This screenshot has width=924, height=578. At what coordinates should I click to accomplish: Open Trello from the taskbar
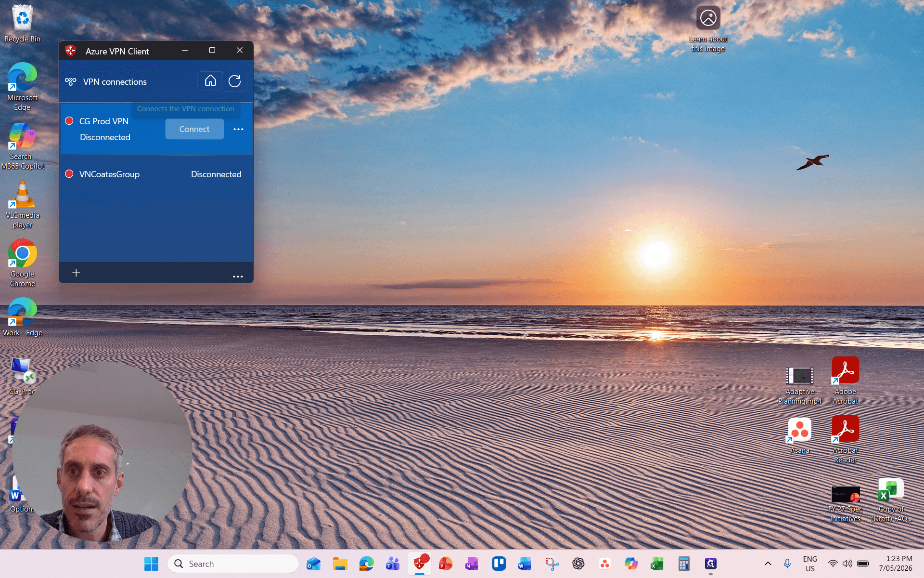(499, 564)
